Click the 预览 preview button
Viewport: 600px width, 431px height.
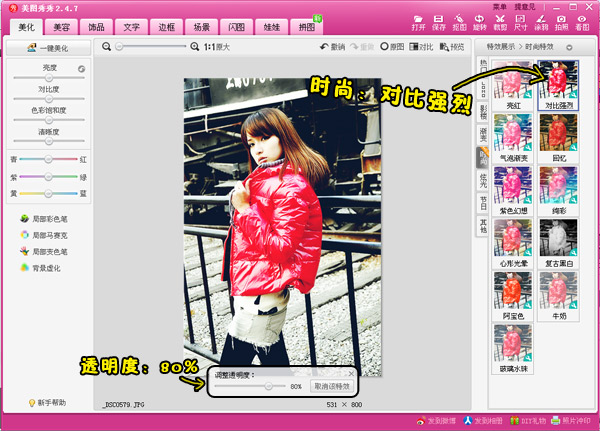click(x=452, y=47)
